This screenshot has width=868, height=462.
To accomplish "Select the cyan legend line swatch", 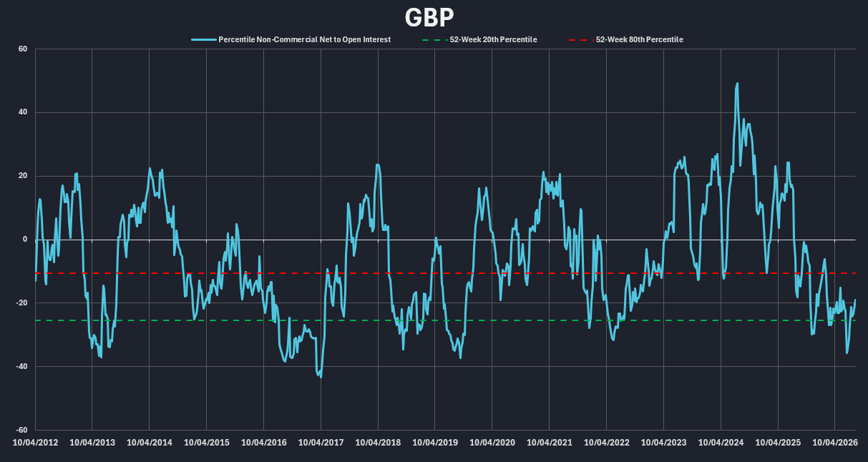I will 203,40.
